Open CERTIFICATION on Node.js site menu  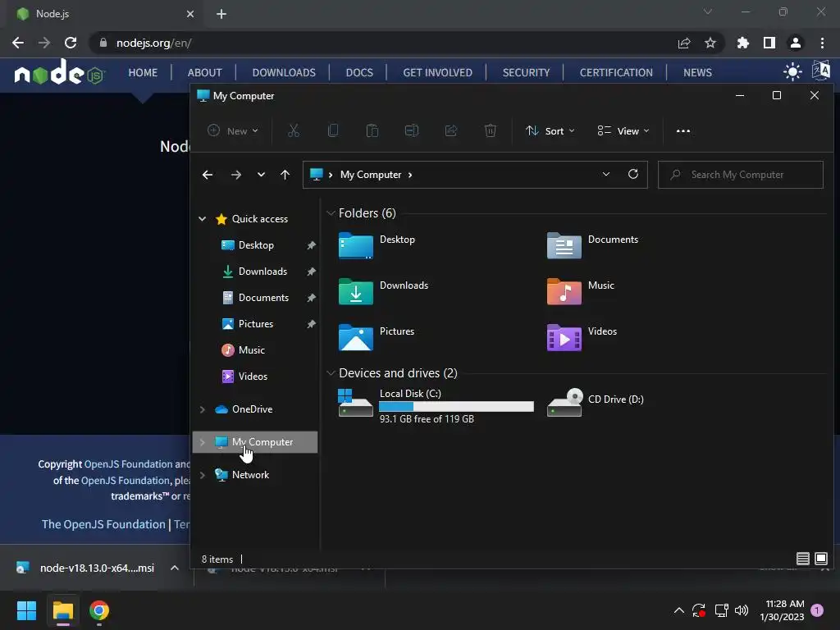pos(615,72)
